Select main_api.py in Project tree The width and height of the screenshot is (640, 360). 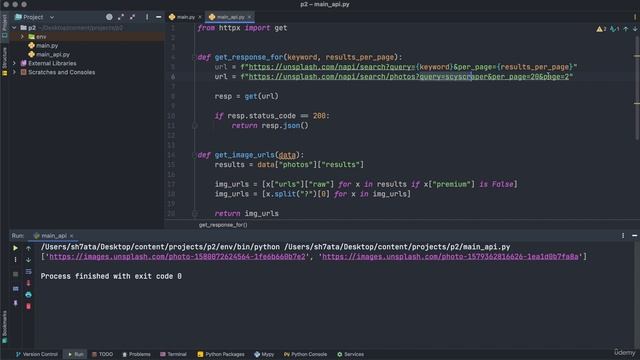click(52, 54)
